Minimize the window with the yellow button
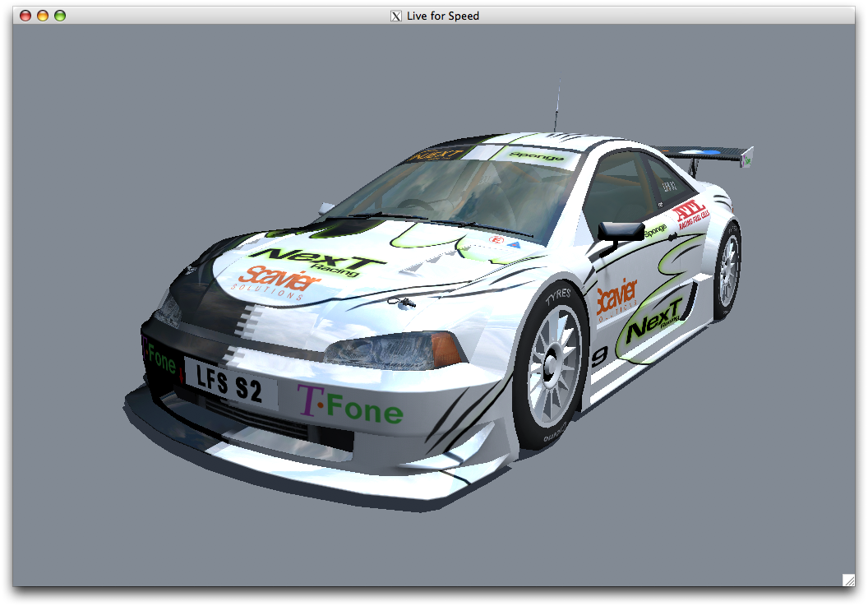Viewport: 868px width, 606px height. pos(43,16)
